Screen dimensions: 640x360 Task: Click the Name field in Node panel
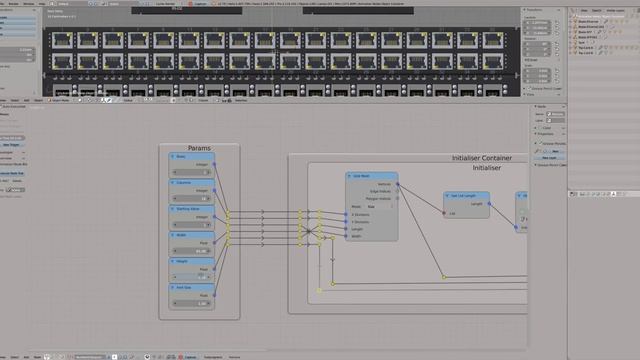pyautogui.click(x=555, y=114)
